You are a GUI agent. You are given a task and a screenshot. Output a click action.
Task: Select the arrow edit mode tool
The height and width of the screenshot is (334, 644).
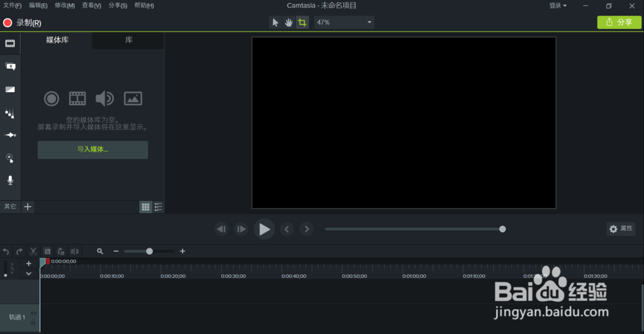(x=276, y=22)
